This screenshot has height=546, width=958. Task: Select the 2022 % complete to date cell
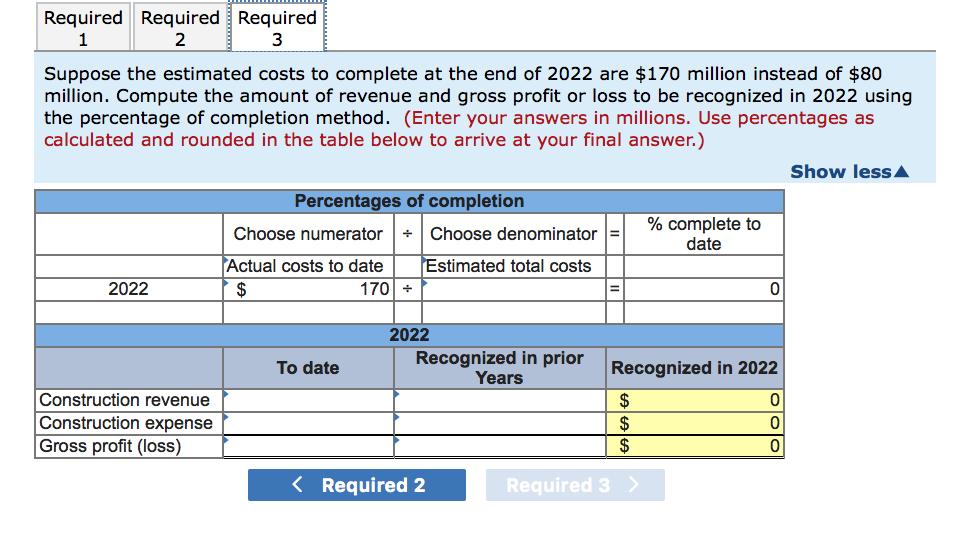tap(704, 289)
